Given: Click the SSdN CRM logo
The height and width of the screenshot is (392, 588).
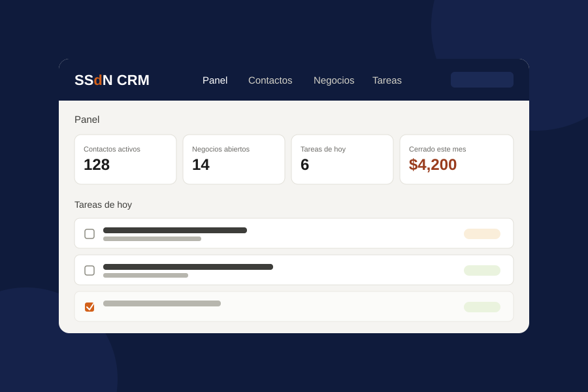Looking at the screenshot, I should (112, 80).
